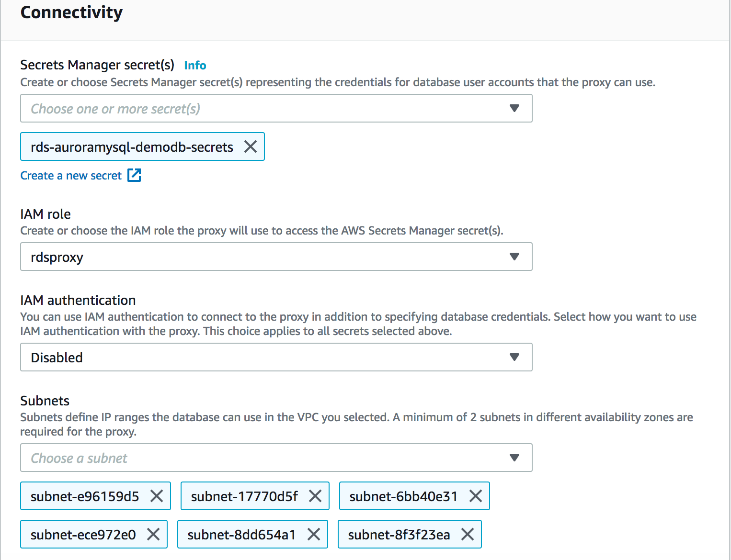This screenshot has width=731, height=560.
Task: Remove subnet-8dd654a1 tag
Action: pyautogui.click(x=314, y=534)
